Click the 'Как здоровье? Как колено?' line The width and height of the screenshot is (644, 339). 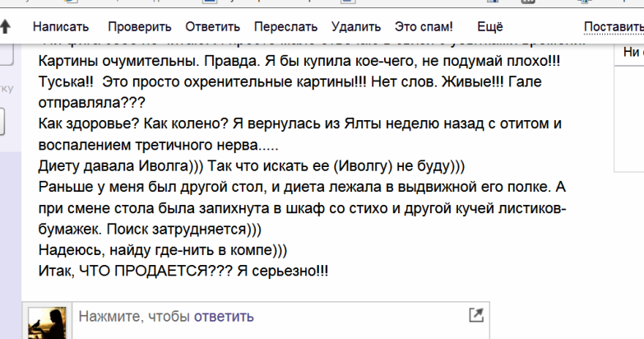299,124
